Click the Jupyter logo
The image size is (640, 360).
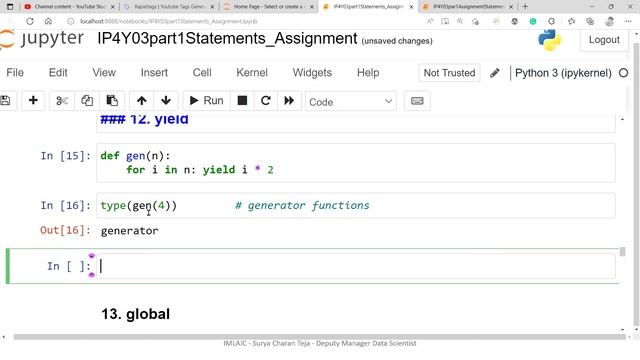[42, 39]
